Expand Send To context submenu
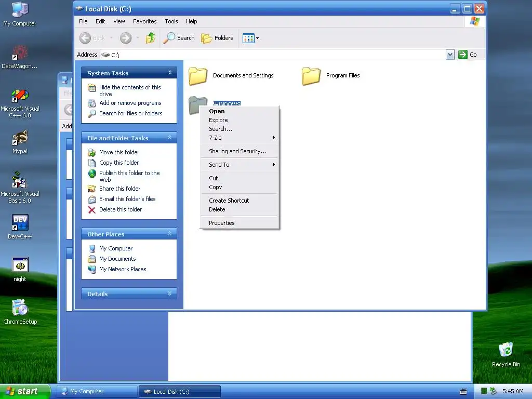 tap(239, 165)
